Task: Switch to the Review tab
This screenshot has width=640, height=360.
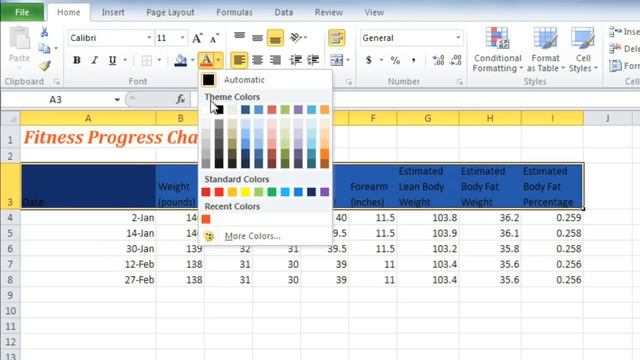Action: (329, 12)
